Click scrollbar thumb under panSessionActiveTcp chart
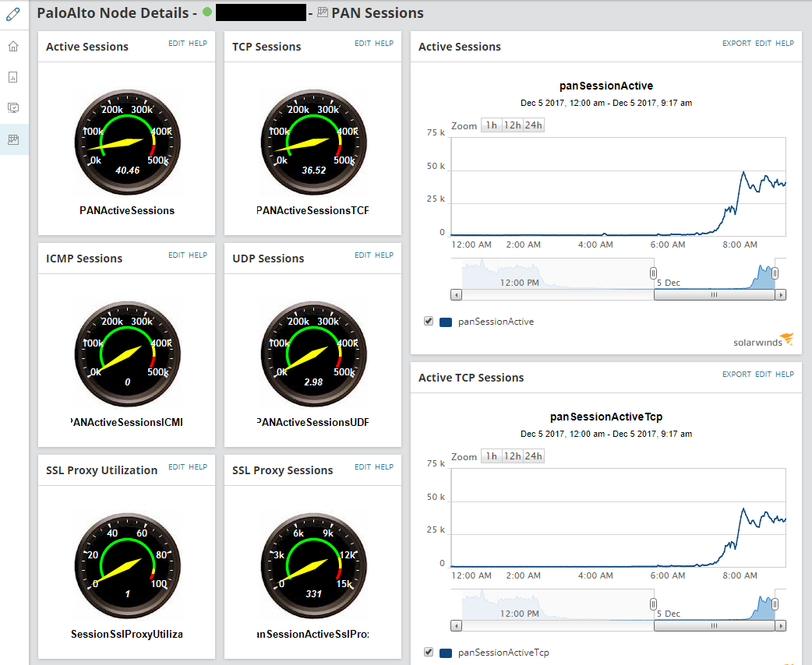Image resolution: width=812 pixels, height=665 pixels. click(x=714, y=625)
